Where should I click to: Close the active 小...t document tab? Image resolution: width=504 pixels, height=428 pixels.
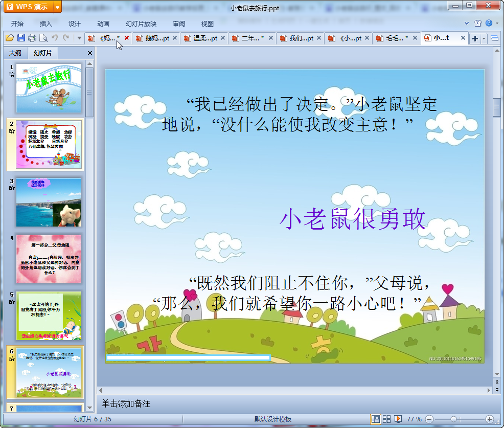tap(463, 38)
